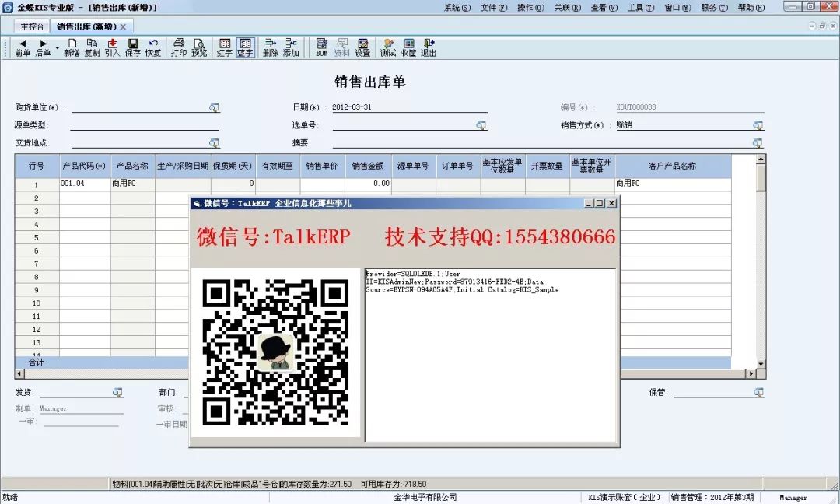This screenshot has height=504, width=840.
Task: Close the TalkERP popup window
Action: pyautogui.click(x=611, y=203)
